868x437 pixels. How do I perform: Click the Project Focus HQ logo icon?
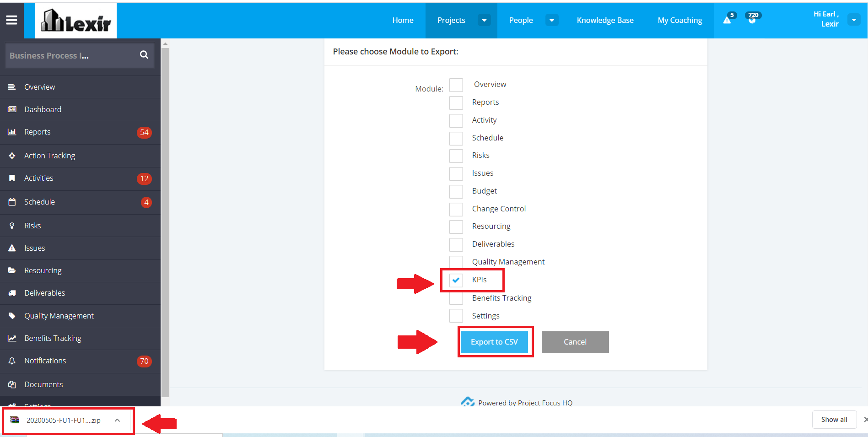[x=468, y=402]
